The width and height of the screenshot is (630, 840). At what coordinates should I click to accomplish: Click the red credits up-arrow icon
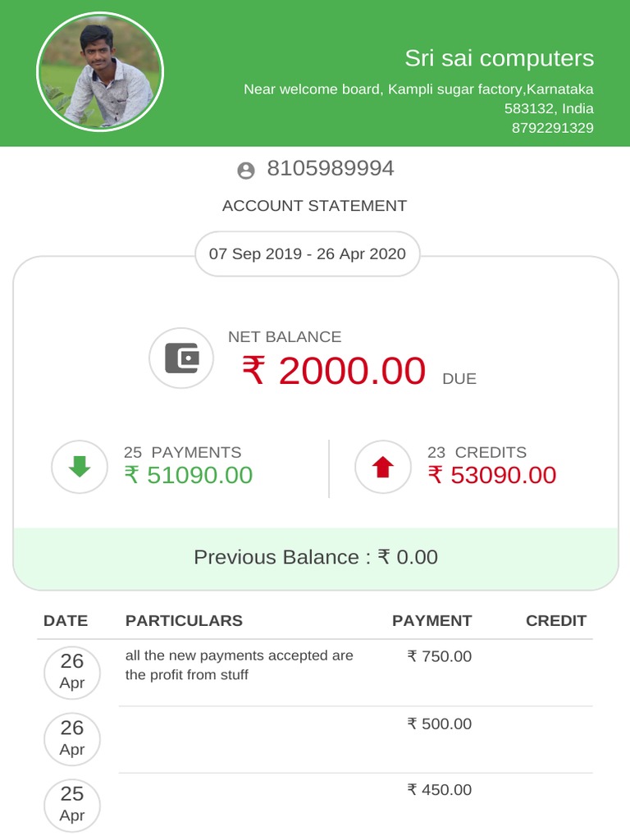[382, 467]
